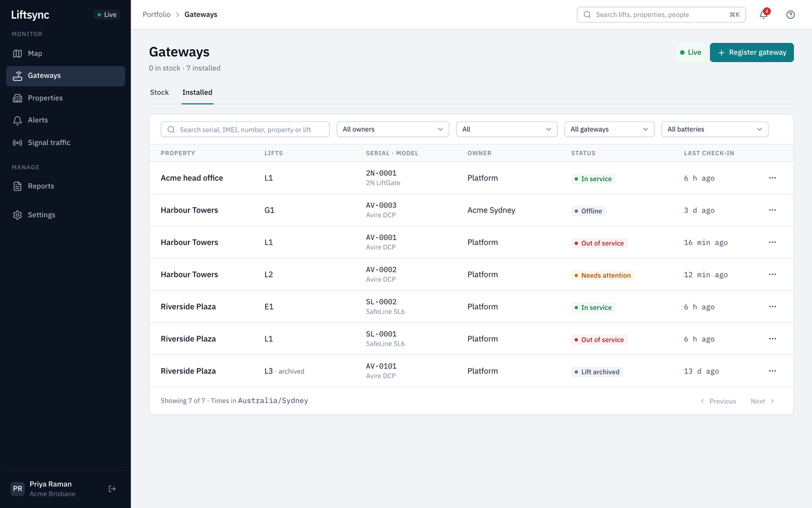Click the Register gateway button
Screen dimensions: 812x508
click(x=752, y=52)
